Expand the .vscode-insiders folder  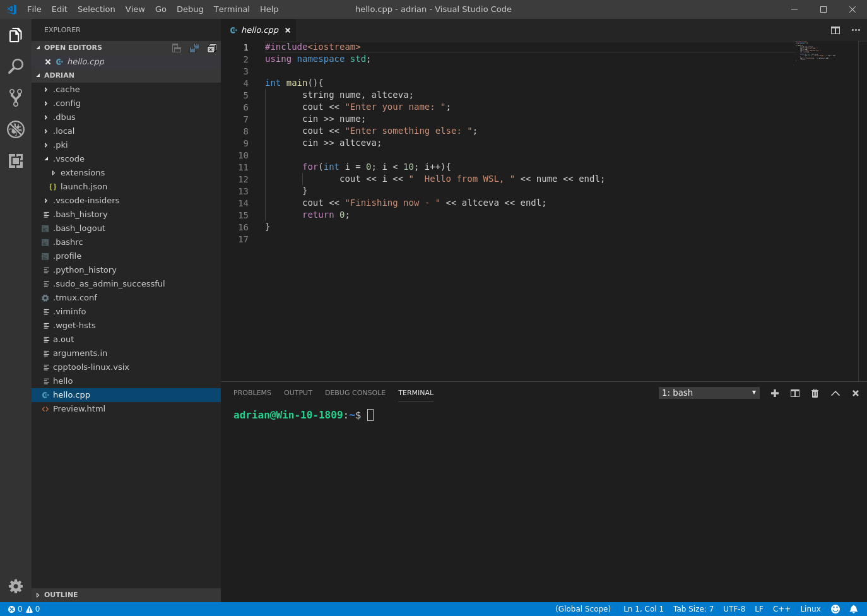[46, 201]
